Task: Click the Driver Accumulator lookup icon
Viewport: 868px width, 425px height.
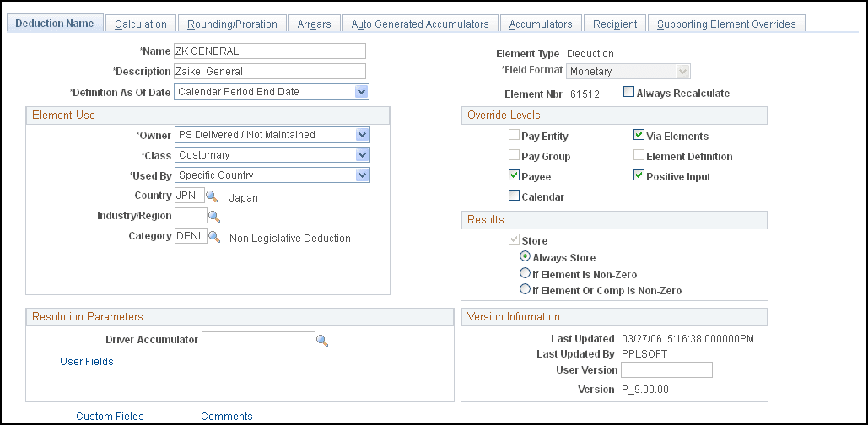Action: coord(321,340)
